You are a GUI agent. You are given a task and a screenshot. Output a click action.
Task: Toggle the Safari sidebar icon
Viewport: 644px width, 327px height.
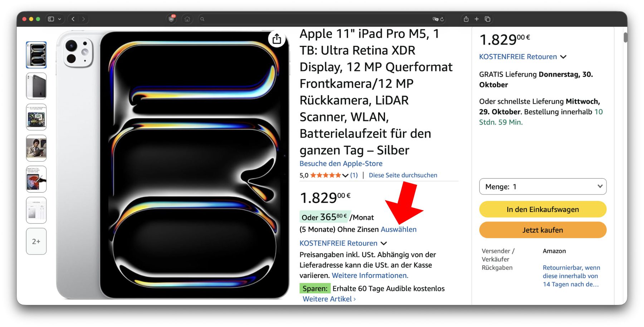click(51, 19)
